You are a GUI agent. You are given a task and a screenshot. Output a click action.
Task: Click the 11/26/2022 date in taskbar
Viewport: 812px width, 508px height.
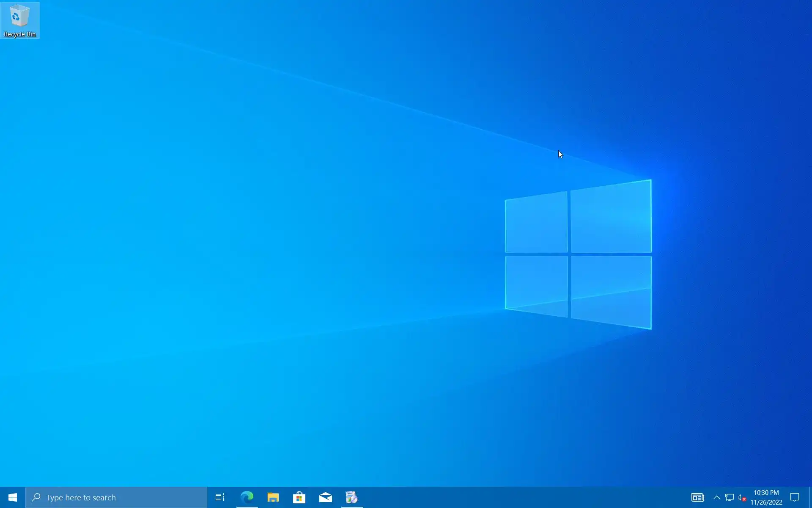766,502
